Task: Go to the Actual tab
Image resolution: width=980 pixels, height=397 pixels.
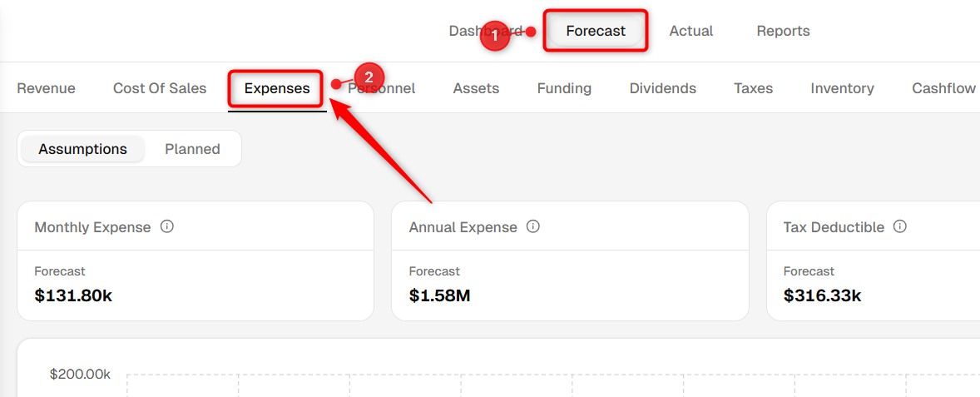Action: [691, 31]
